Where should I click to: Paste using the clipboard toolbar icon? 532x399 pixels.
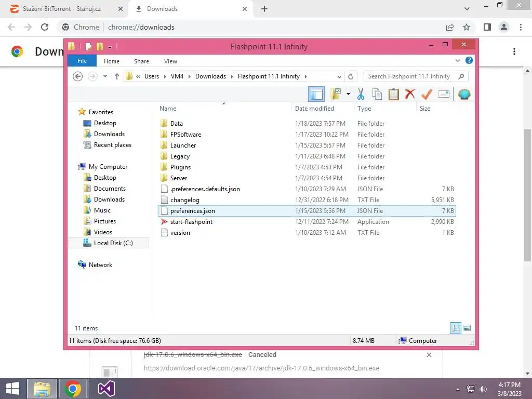click(x=394, y=94)
